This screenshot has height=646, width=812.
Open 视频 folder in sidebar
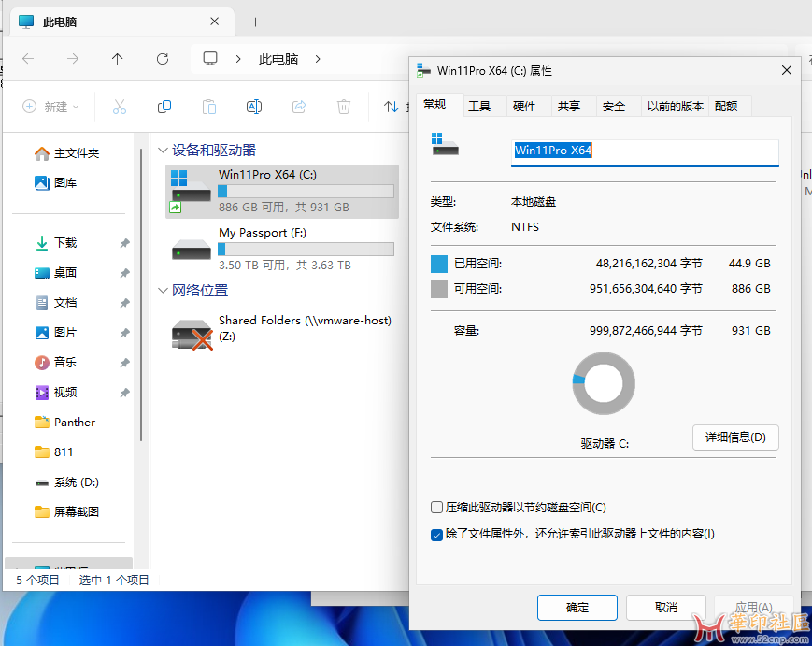[x=55, y=392]
